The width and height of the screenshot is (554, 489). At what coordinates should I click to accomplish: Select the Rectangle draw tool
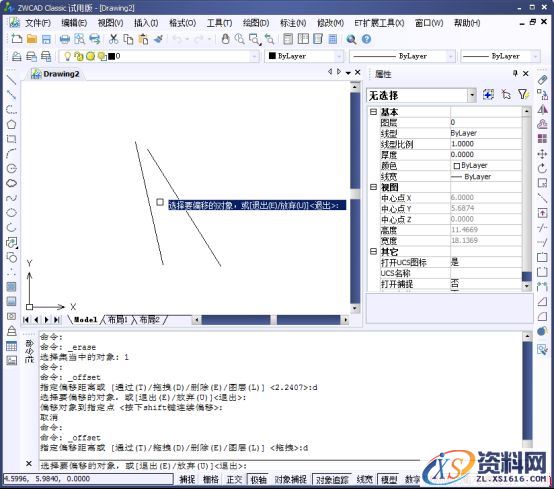coord(11,139)
